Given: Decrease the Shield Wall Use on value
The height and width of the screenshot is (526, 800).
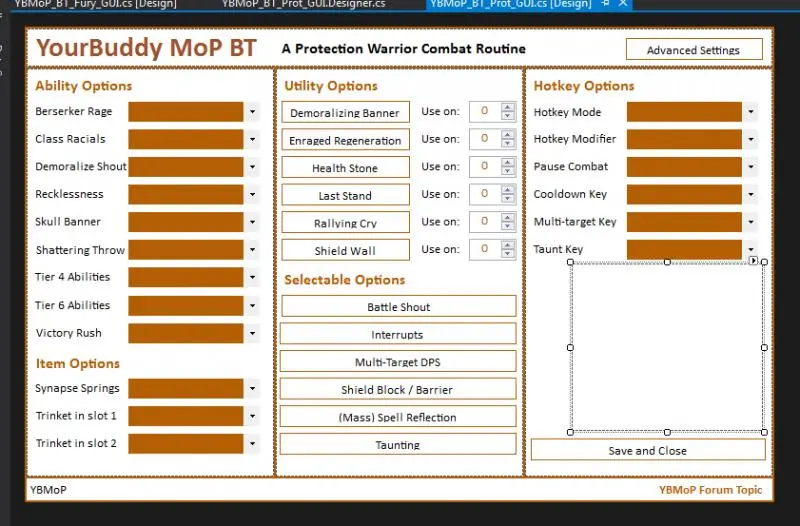Looking at the screenshot, I should pos(508,254).
